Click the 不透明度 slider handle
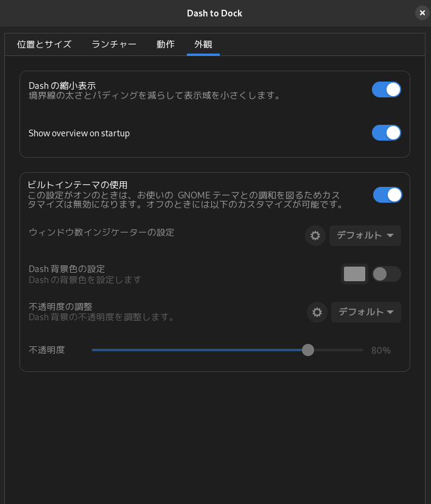This screenshot has height=504, width=431. click(x=308, y=350)
